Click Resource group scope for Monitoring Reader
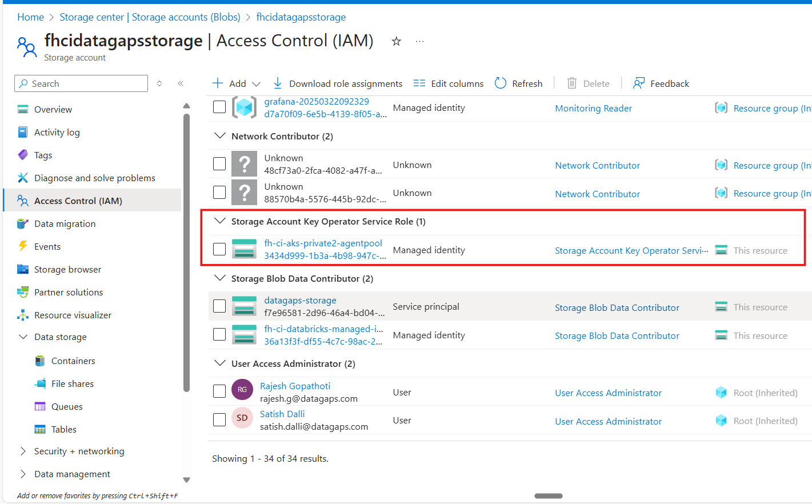The height and width of the screenshot is (504, 812). 772,108
